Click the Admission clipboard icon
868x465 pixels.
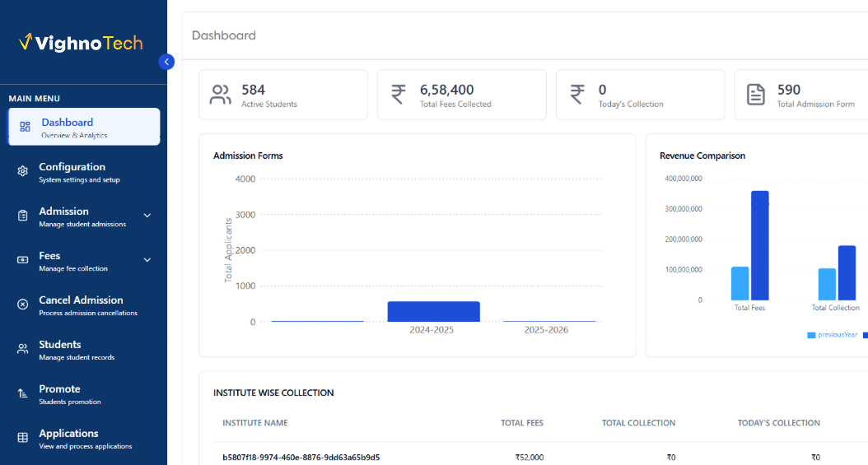tap(23, 216)
